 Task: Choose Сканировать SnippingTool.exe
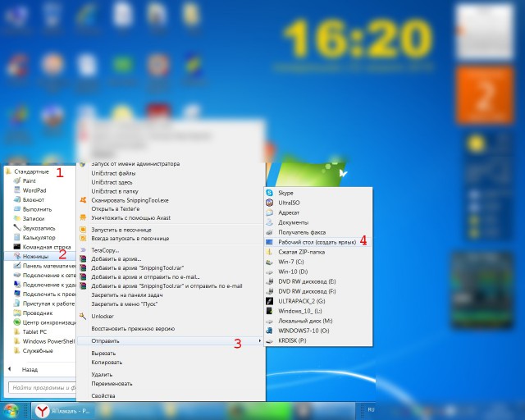(130, 200)
